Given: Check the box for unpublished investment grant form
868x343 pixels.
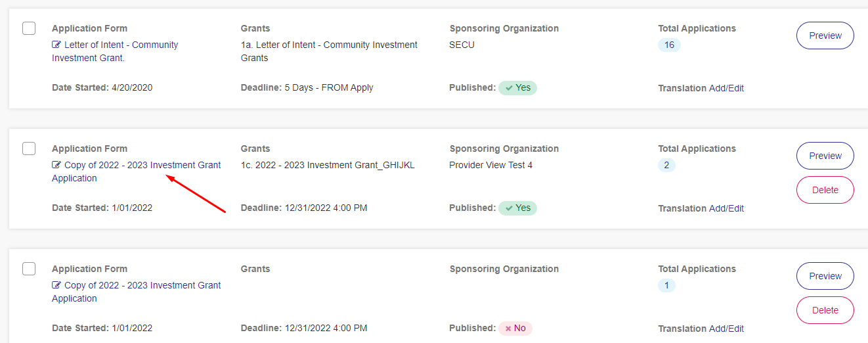Looking at the screenshot, I should point(29,269).
